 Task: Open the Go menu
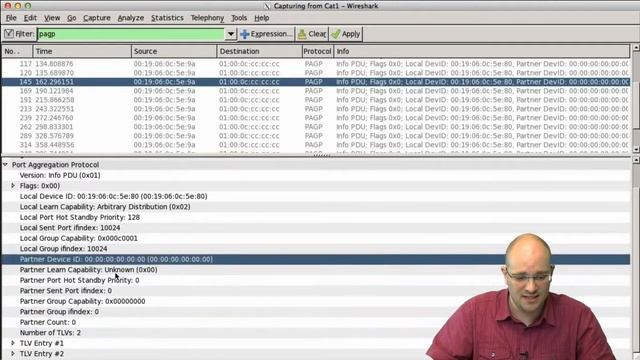72,18
